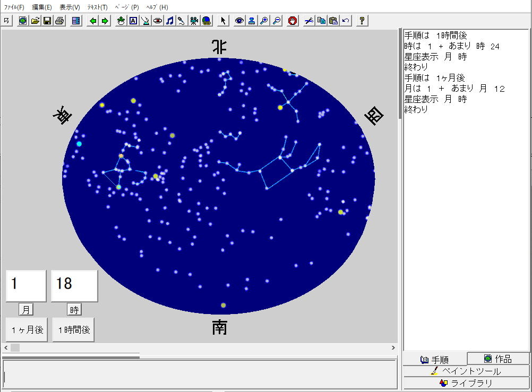Click the eye view icon
Image resolution: width=532 pixels, height=392 pixels.
point(239,21)
